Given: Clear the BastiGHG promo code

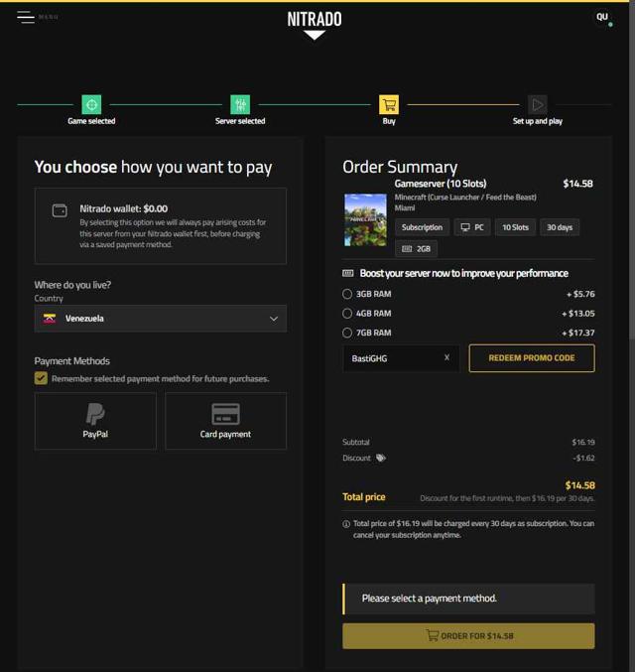Looking at the screenshot, I should click(446, 357).
